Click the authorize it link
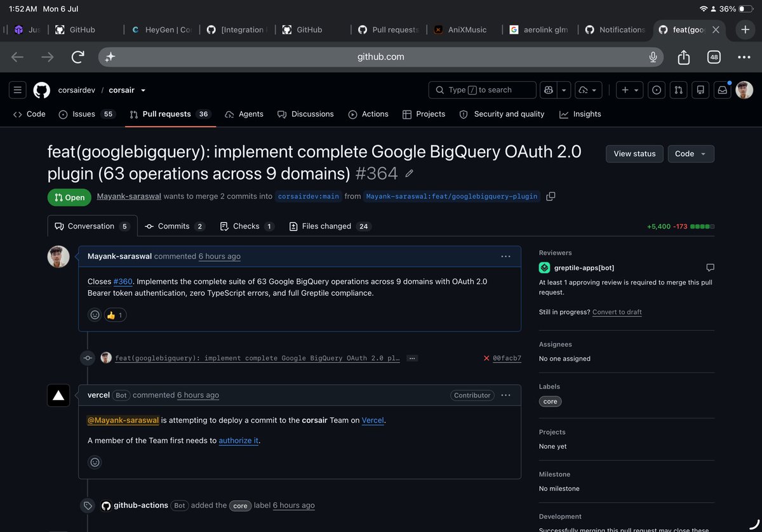 239,440
